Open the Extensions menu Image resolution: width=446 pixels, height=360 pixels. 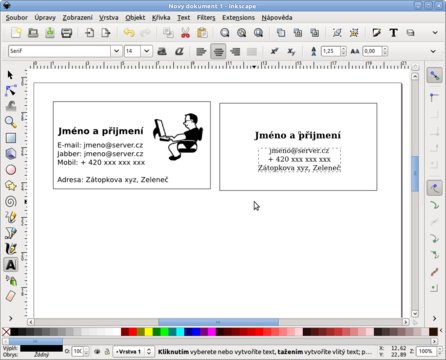[x=238, y=17]
